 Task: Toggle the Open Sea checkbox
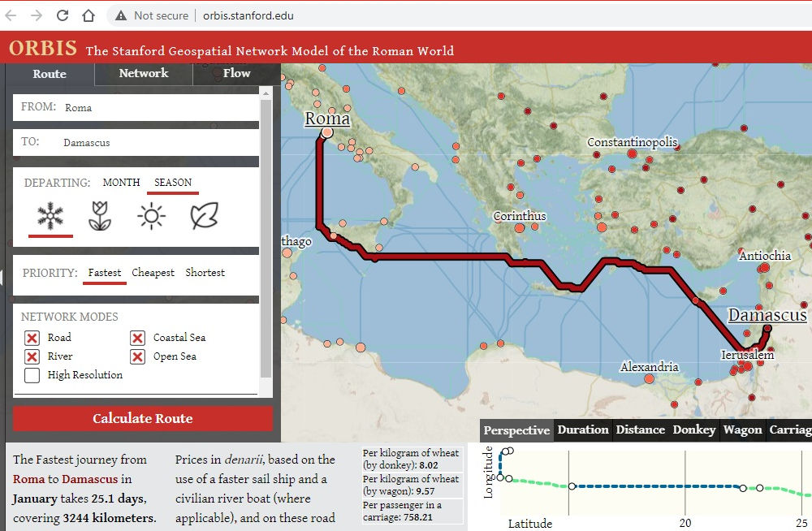[138, 357]
